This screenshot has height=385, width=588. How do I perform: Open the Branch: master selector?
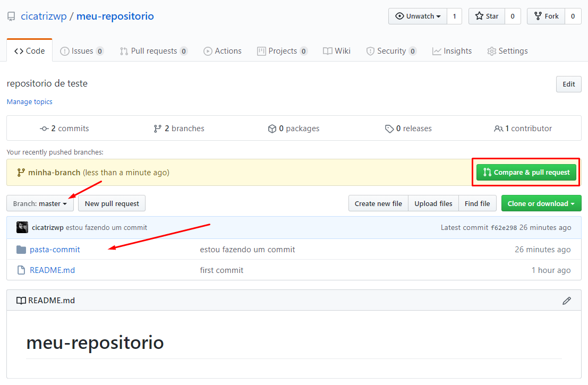pyautogui.click(x=40, y=203)
